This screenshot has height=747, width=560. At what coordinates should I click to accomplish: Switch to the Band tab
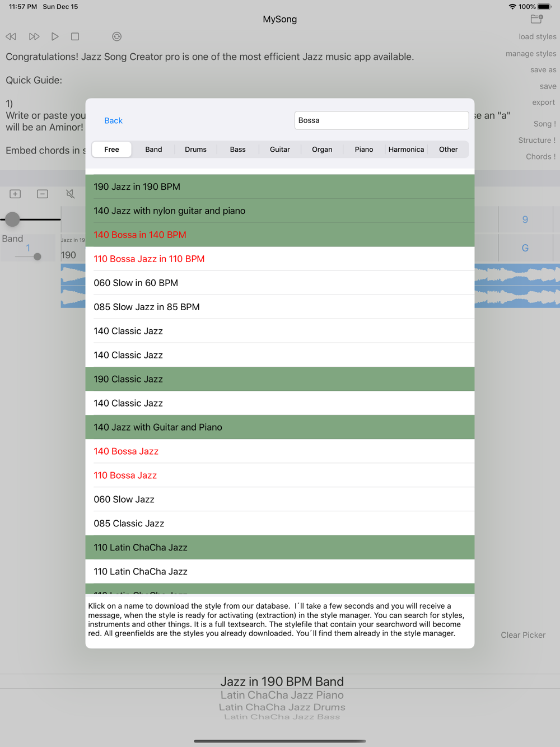[153, 150]
